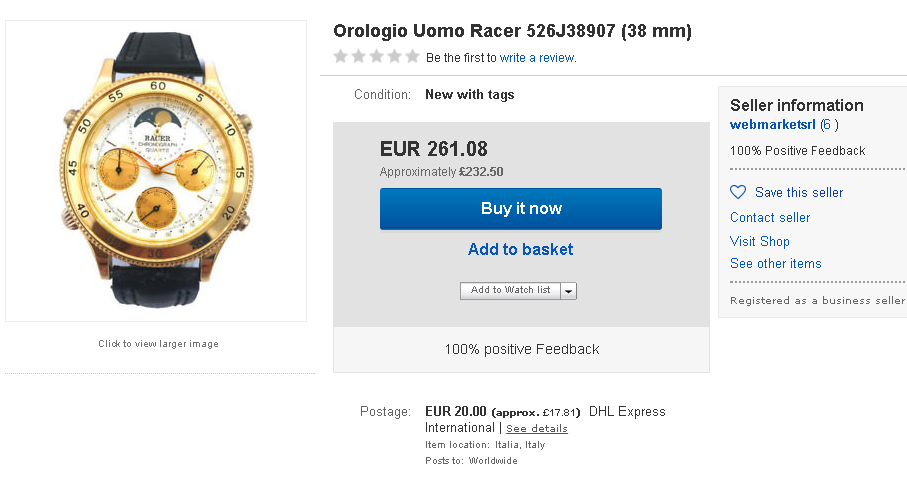This screenshot has width=907, height=480.
Task: Open See details for postage
Action: pyautogui.click(x=536, y=428)
